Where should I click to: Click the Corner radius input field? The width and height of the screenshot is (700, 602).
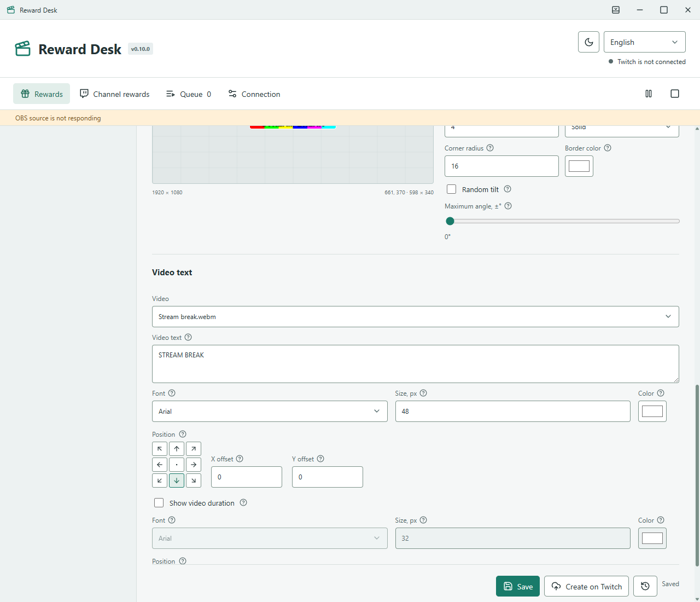click(501, 166)
